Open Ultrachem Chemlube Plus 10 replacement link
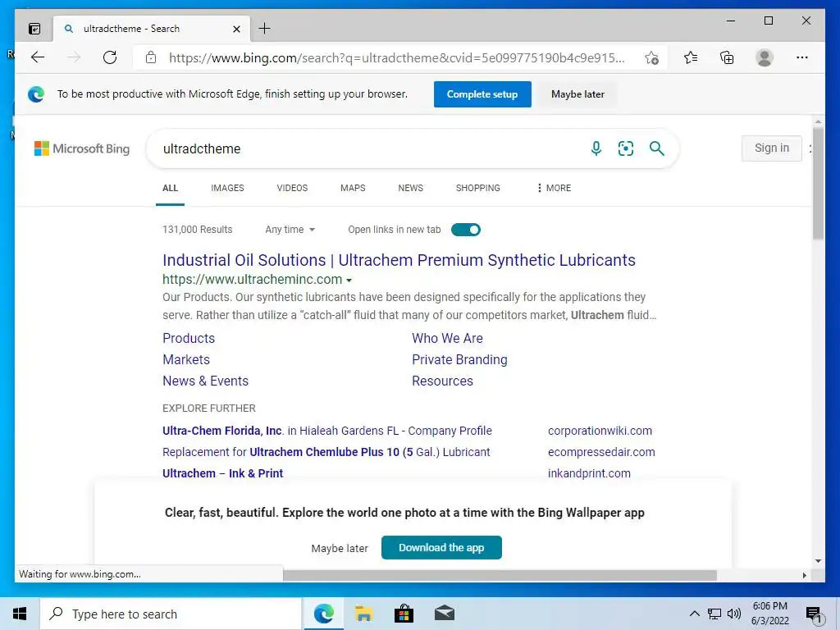840x630 pixels. tap(326, 452)
